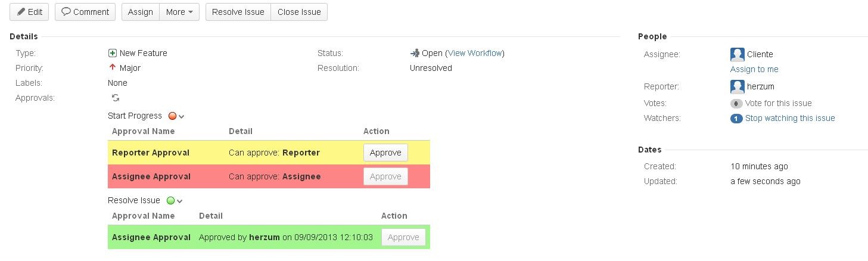Approve the Reporter Approval row
Image resolution: width=868 pixels, height=261 pixels.
click(x=385, y=153)
